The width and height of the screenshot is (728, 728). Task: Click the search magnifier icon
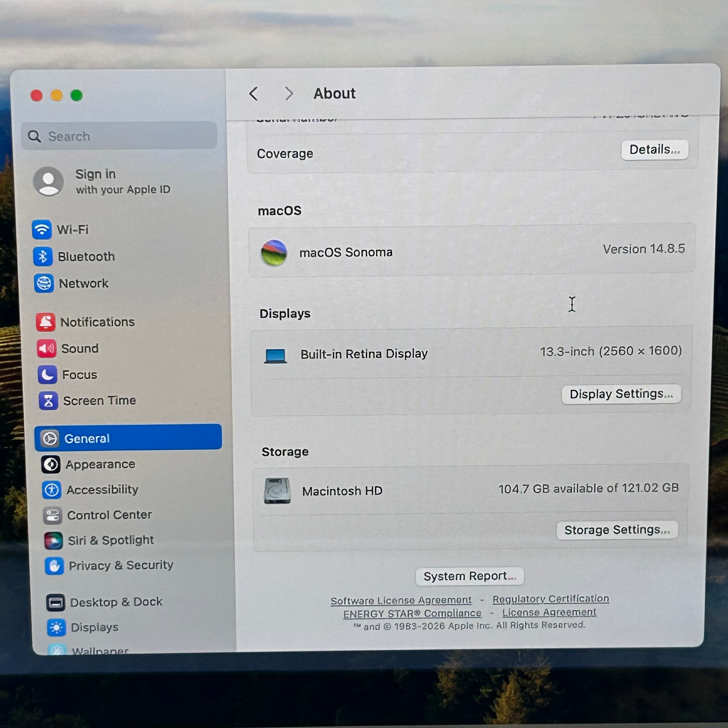pos(34,136)
